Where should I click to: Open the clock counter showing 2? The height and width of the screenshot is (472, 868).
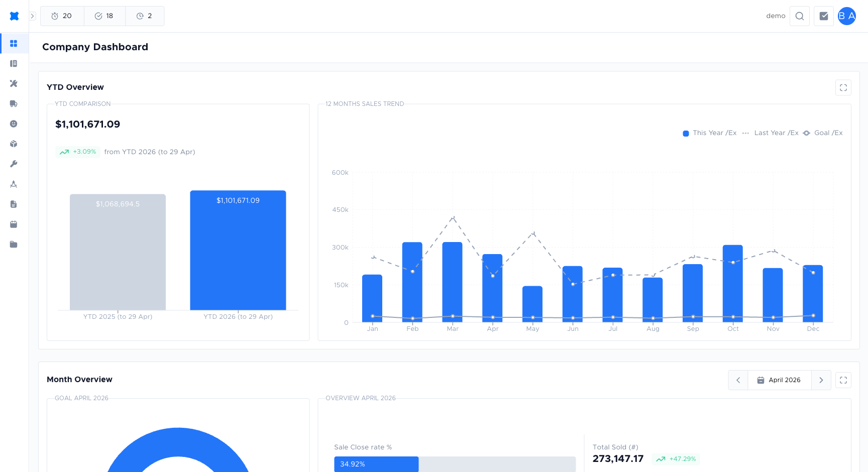tap(145, 16)
